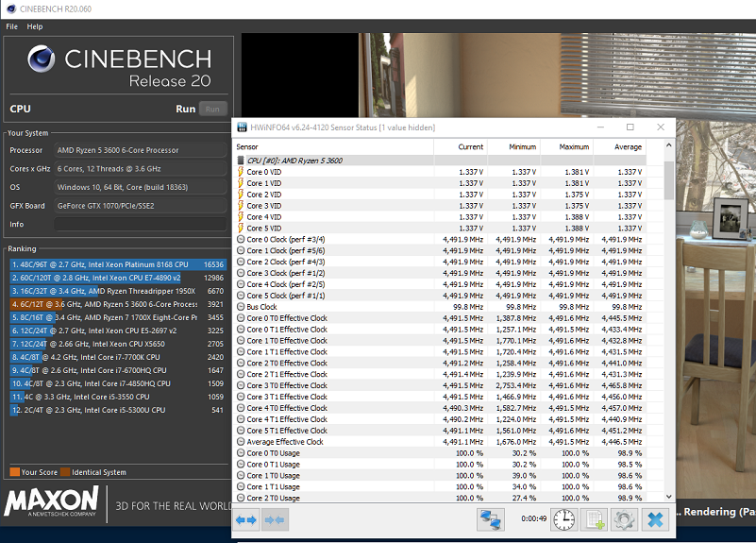
Task: Click the CPU [#0]: AMD Ryzen 5 3600 header
Action: [294, 161]
